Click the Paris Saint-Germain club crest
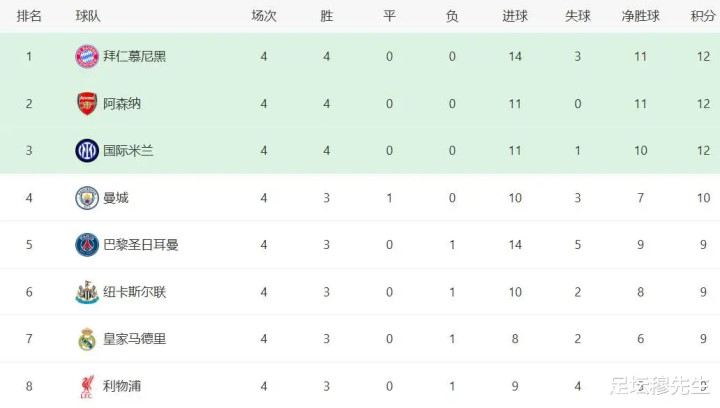Viewport: 720px width, 408px height. coord(87,244)
